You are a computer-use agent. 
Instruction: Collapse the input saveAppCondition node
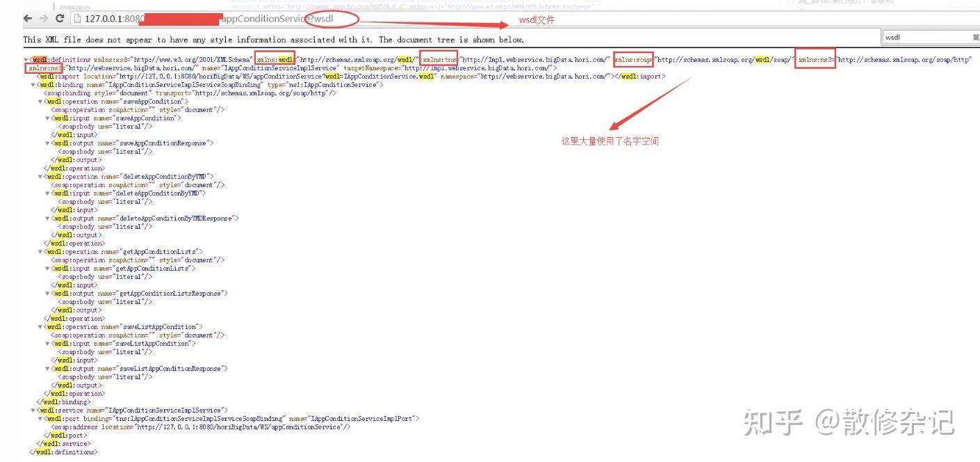click(47, 118)
